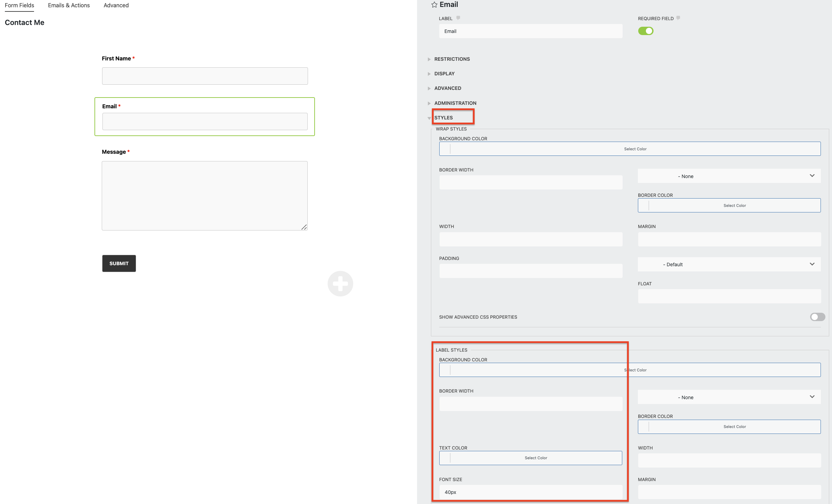Open the wrap Default dropdown above Float
The width and height of the screenshot is (832, 504).
point(729,264)
